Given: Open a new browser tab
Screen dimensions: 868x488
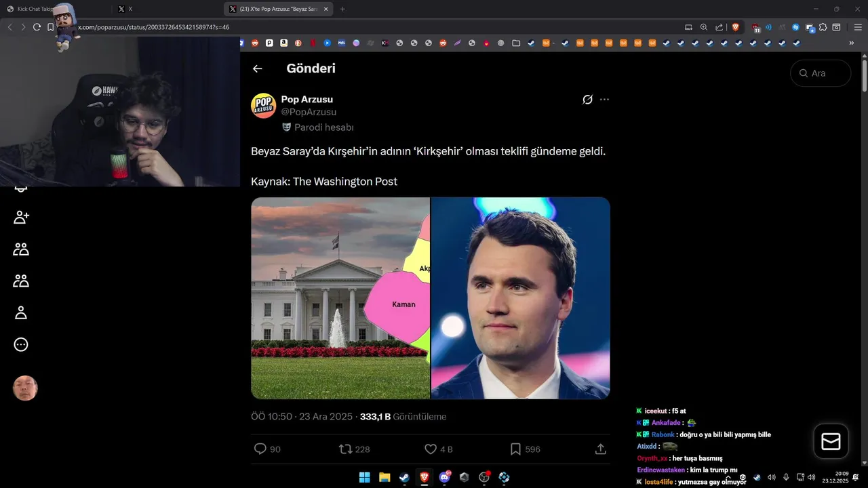Looking at the screenshot, I should [x=342, y=9].
